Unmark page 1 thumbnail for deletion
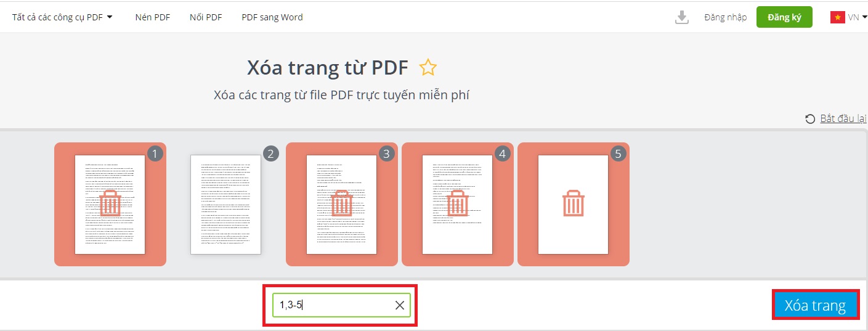The image size is (868, 331). pyautogui.click(x=110, y=205)
